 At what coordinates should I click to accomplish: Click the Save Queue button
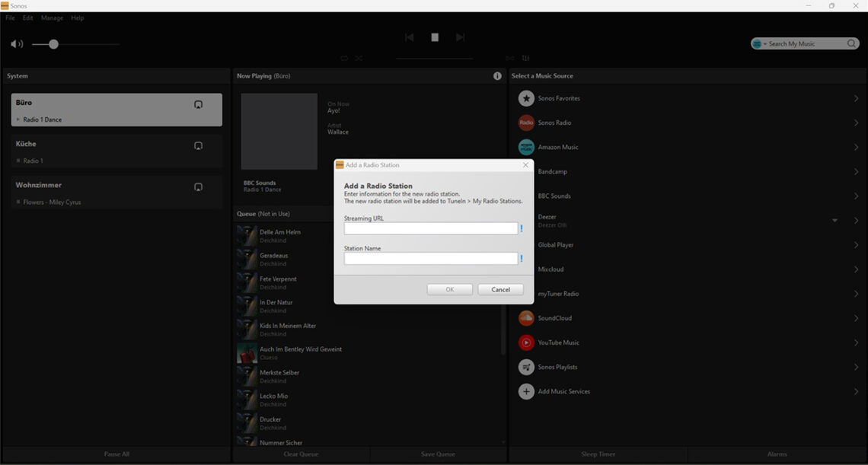point(439,454)
